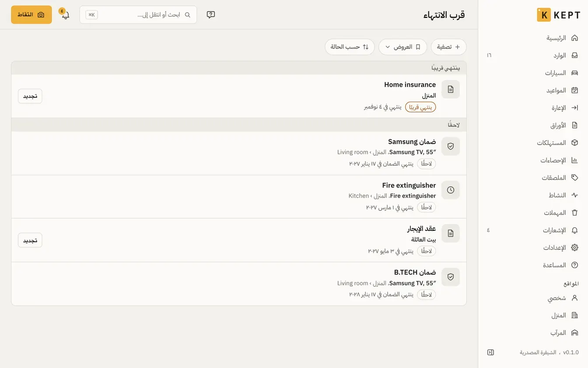This screenshot has height=368, width=588.
Task: Open المهملات trash
Action: pyautogui.click(x=533, y=213)
